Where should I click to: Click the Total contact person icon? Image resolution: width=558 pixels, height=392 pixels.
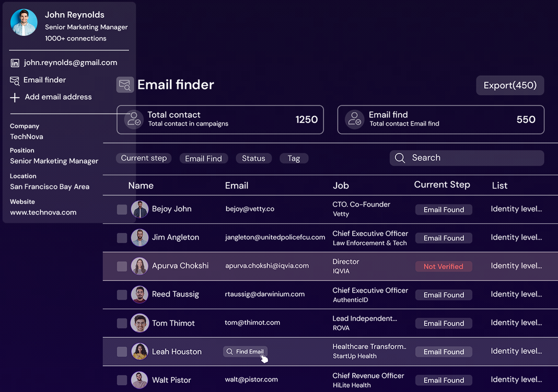tap(134, 119)
